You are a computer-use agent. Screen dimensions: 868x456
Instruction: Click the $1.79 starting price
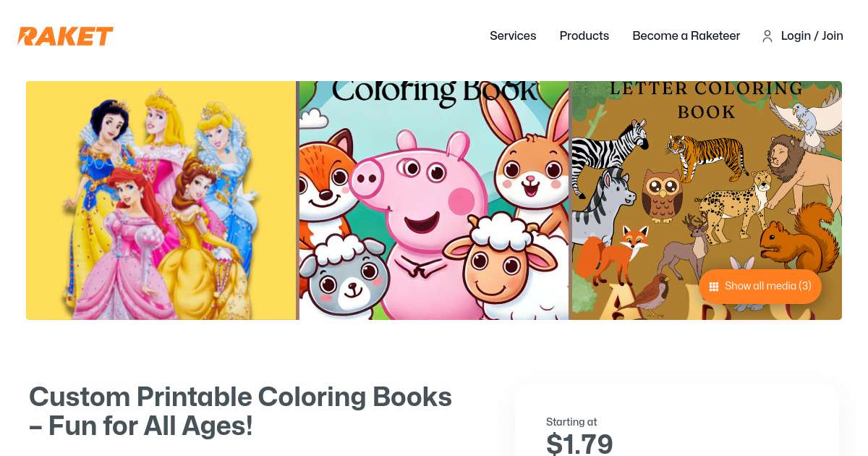click(579, 442)
